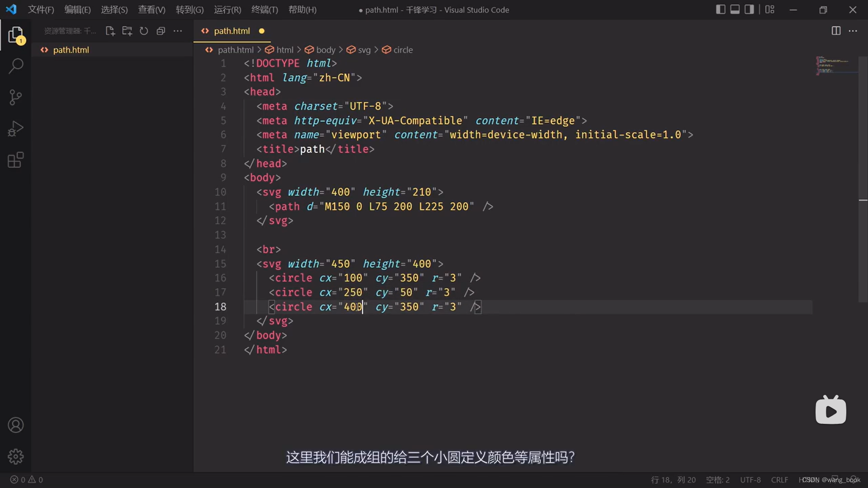This screenshot has height=488, width=868.
Task: Toggle the primary sidebar layout button
Action: 721,9
